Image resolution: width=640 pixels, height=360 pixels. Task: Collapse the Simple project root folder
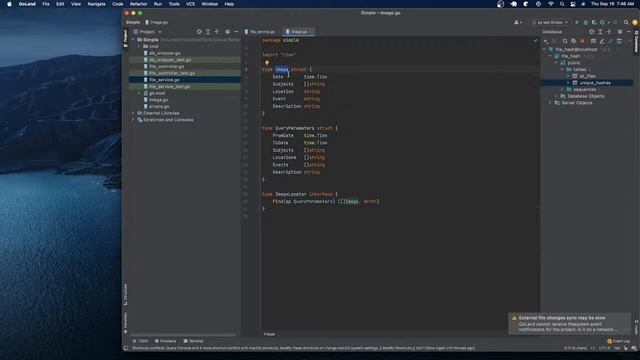click(x=133, y=40)
